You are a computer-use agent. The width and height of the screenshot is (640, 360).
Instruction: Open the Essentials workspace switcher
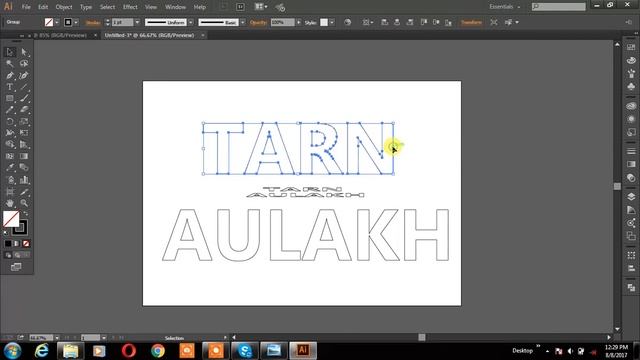click(505, 7)
